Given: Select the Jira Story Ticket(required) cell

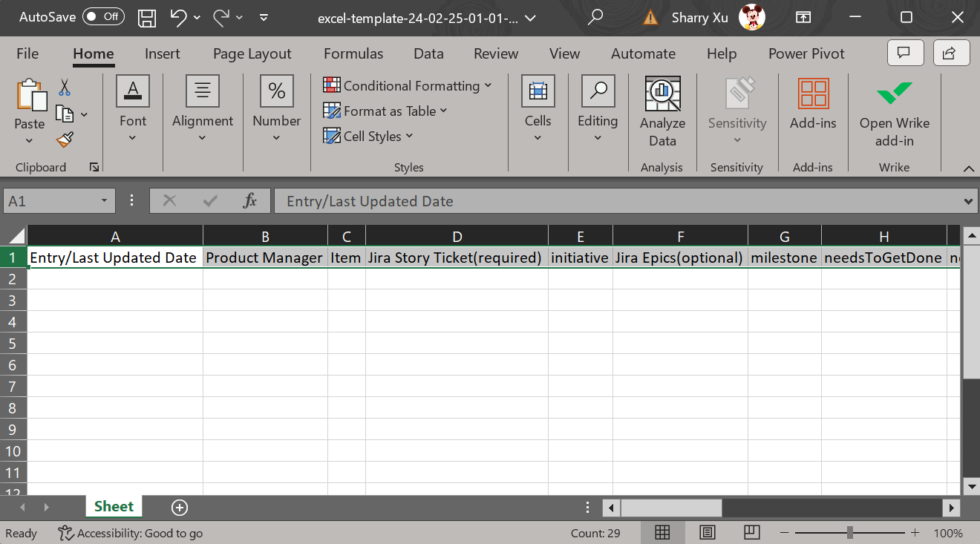Looking at the screenshot, I should point(457,258).
